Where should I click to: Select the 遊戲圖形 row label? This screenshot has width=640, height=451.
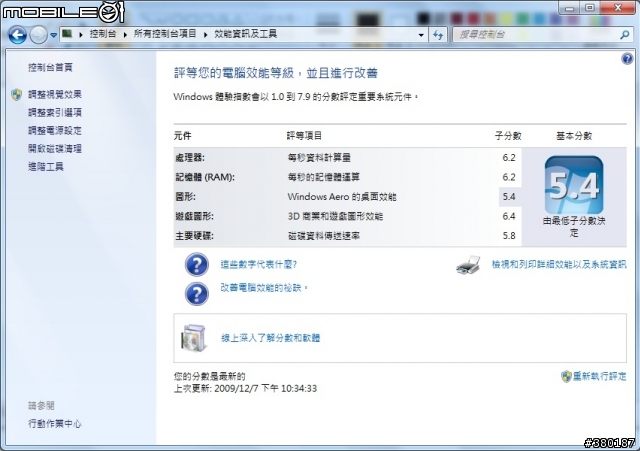pos(194,216)
